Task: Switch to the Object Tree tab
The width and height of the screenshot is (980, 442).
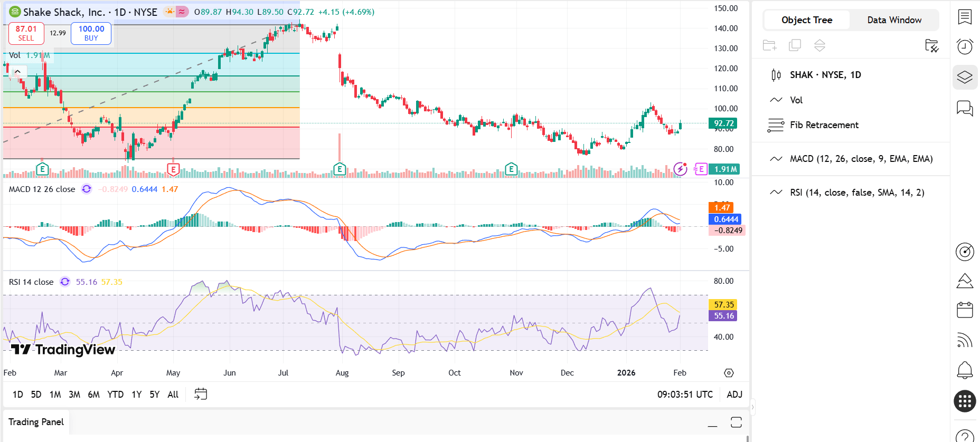Action: click(x=807, y=20)
